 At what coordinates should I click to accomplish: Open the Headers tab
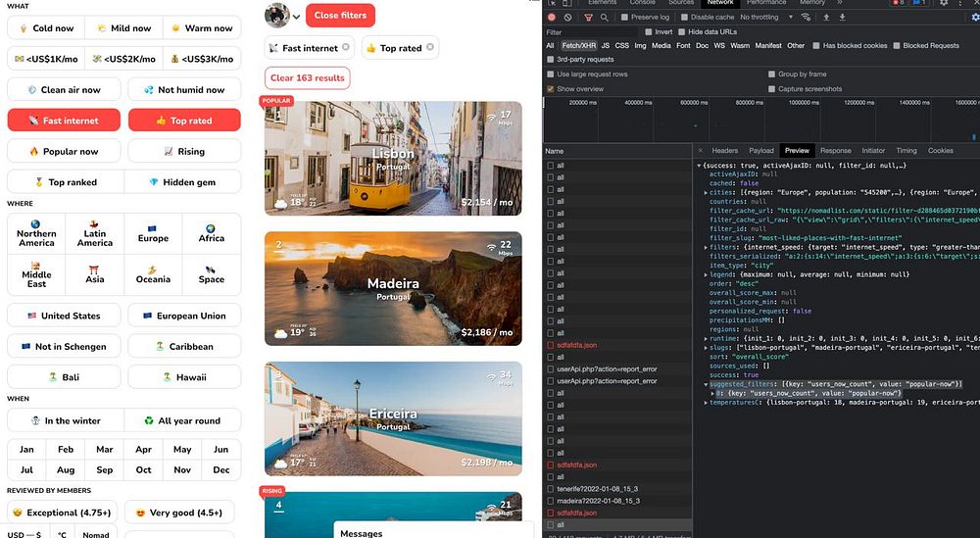tap(724, 151)
